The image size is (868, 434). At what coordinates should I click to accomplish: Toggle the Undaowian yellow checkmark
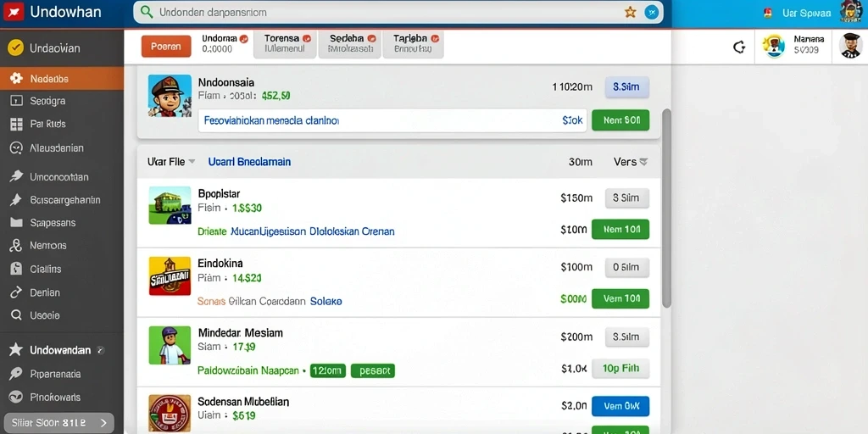[x=15, y=48]
